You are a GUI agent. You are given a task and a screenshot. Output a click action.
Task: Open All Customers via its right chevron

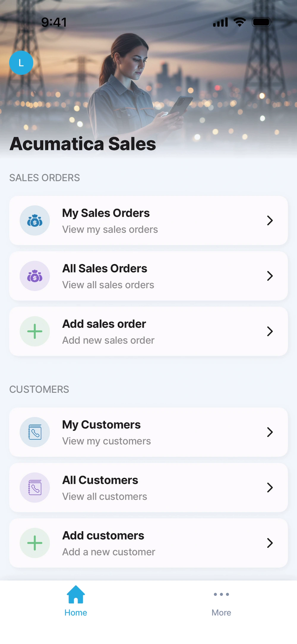[x=270, y=487]
